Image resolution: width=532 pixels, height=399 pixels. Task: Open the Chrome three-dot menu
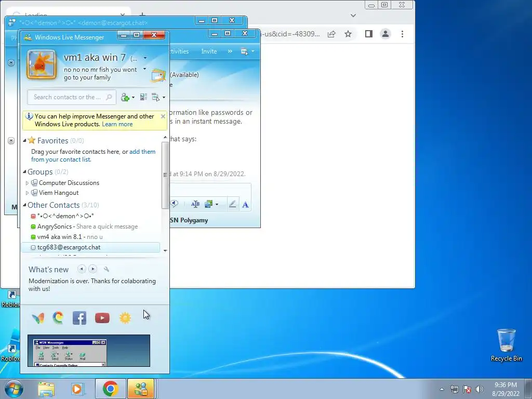[x=403, y=34]
